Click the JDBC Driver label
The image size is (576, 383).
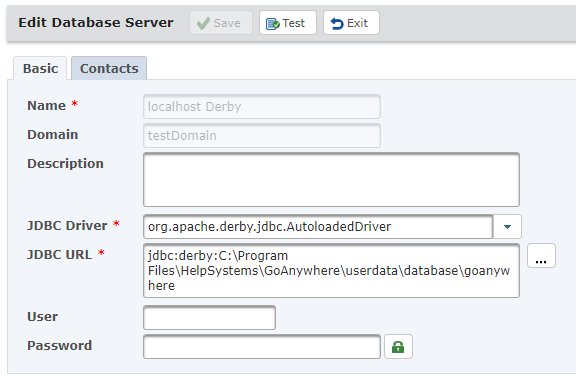coord(67,225)
